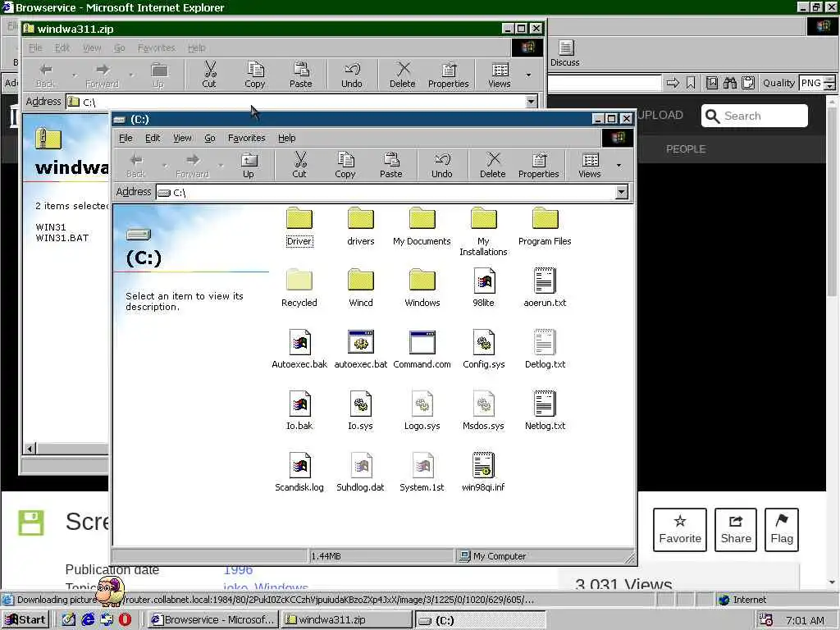
Task: Click Up button in C: window toolbar
Action: pos(249,165)
